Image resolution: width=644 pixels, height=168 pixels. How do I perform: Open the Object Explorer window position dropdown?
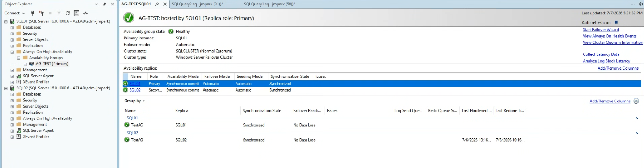pyautogui.click(x=96, y=4)
